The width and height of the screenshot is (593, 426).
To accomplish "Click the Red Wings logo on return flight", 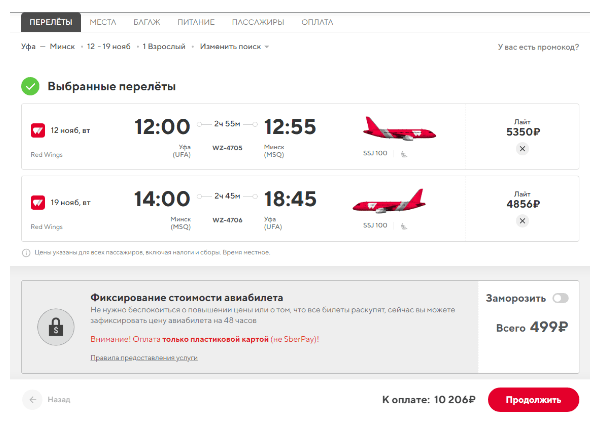I will coord(38,202).
